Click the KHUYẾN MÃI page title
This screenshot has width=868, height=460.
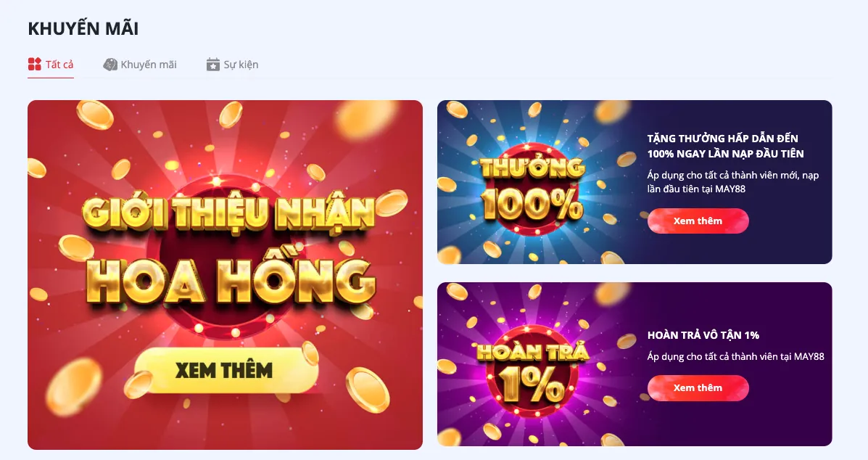(x=83, y=28)
